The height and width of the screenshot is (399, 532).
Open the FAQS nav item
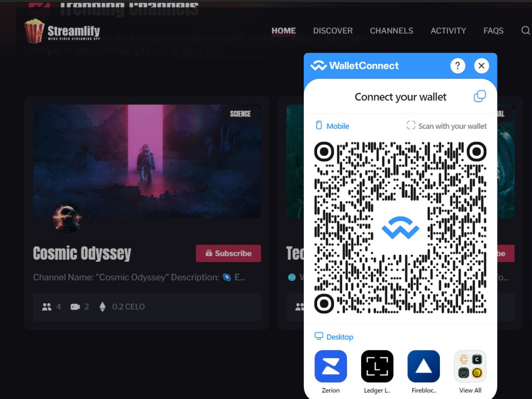(493, 30)
